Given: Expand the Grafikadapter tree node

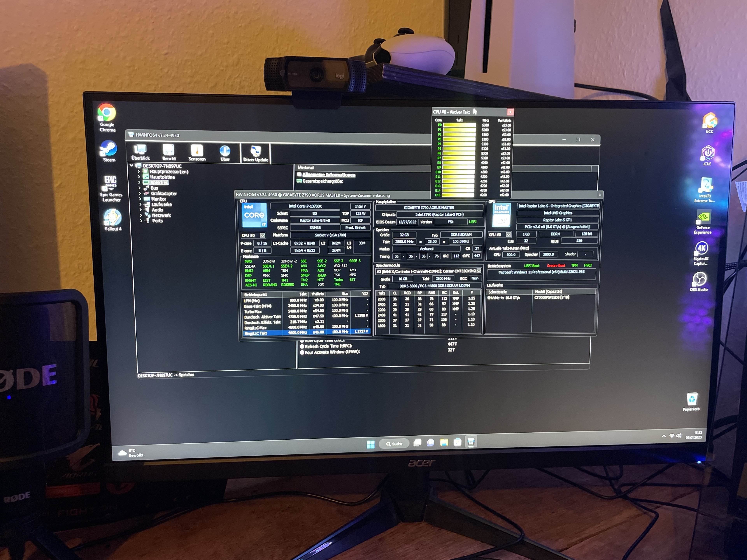Looking at the screenshot, I should 140,193.
